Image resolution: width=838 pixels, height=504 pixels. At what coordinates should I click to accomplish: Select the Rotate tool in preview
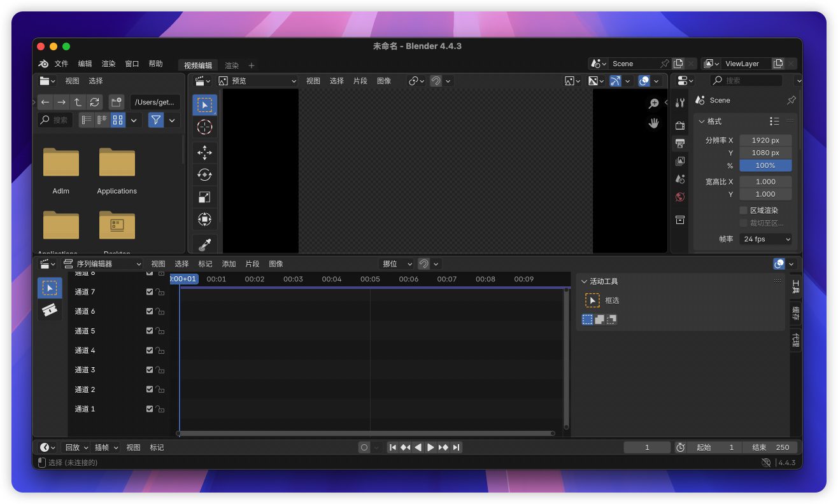pos(204,175)
